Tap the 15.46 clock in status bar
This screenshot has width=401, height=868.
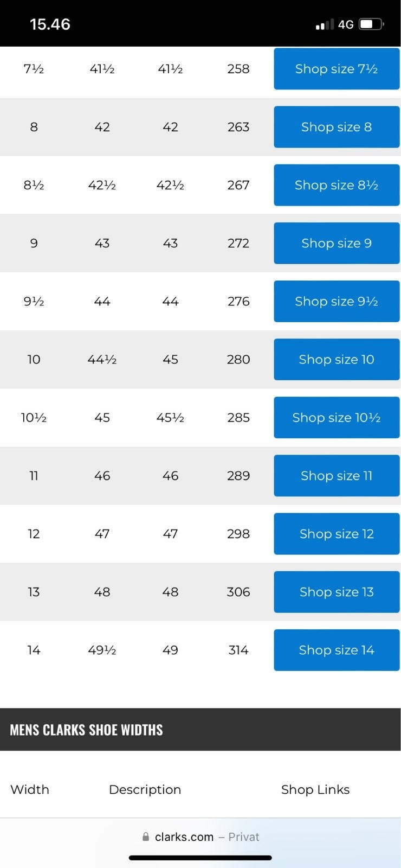pyautogui.click(x=50, y=24)
